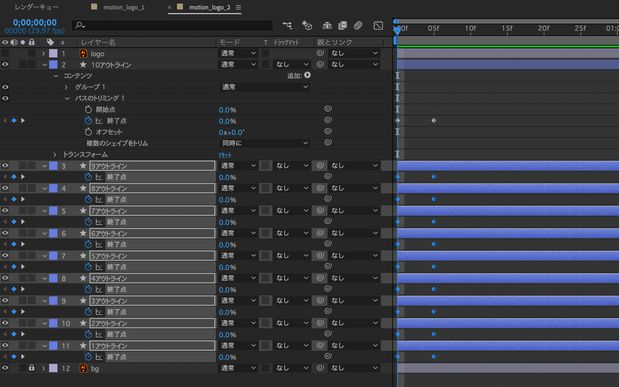Hide the bg layer
Viewport: 619px width, 387px height.
click(5, 368)
